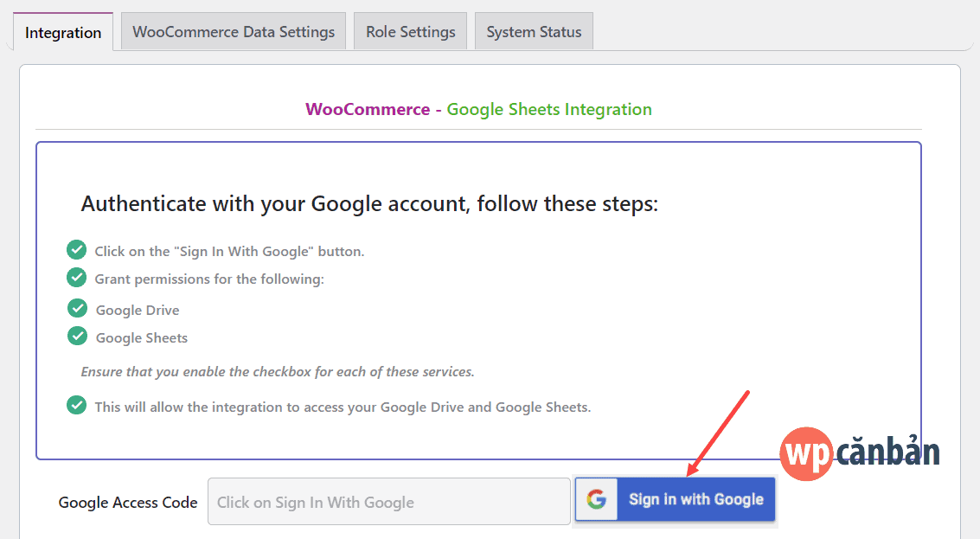
Task: Toggle the checkmark for Google Sheets permission
Action: [x=76, y=337]
